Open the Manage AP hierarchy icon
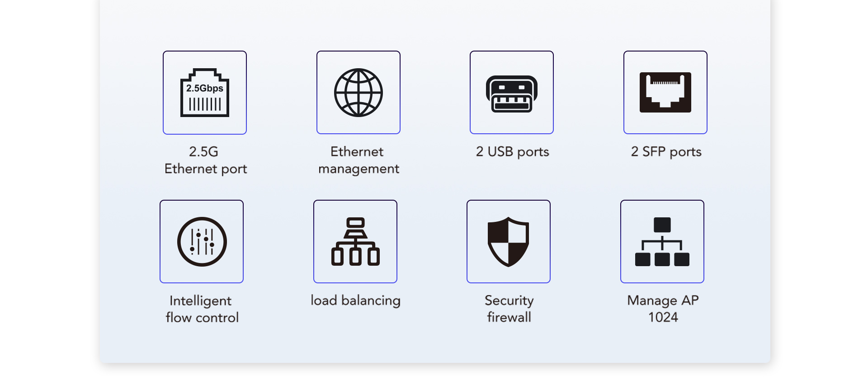 point(662,242)
